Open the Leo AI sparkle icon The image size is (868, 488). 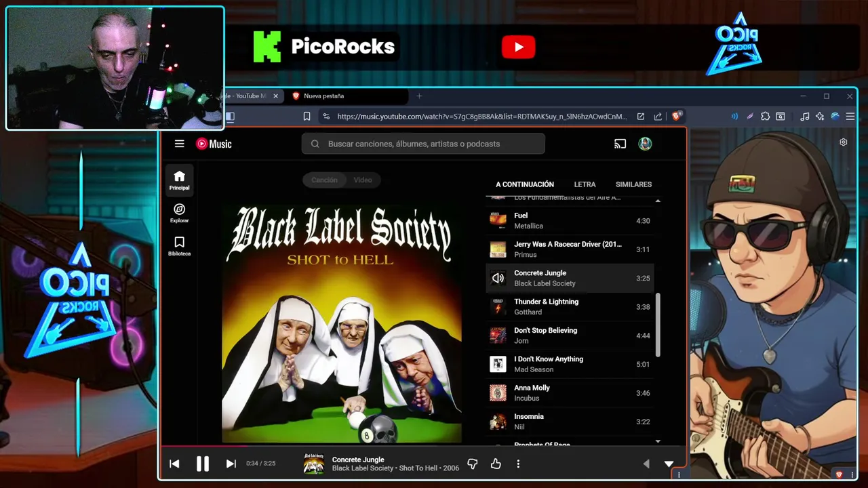820,117
